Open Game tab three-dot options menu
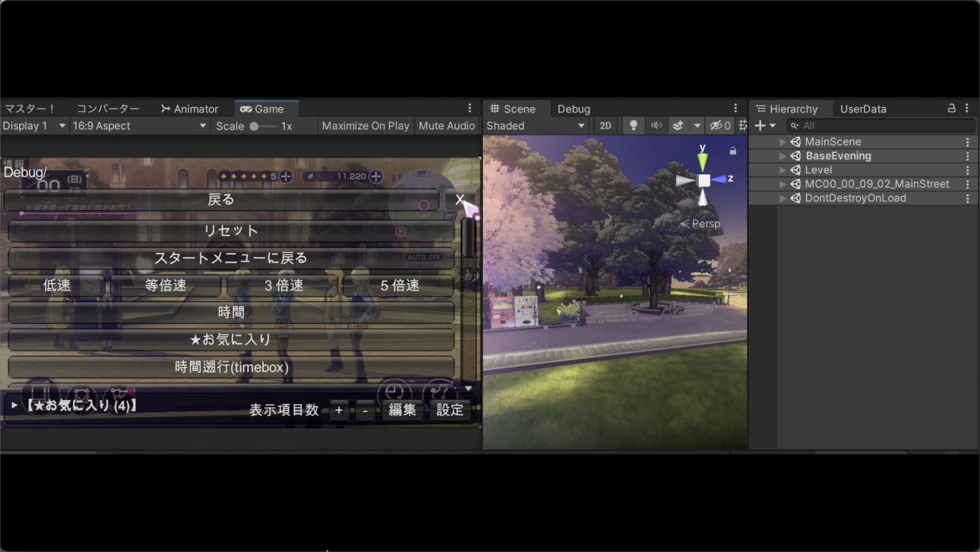This screenshot has height=552, width=980. click(470, 109)
